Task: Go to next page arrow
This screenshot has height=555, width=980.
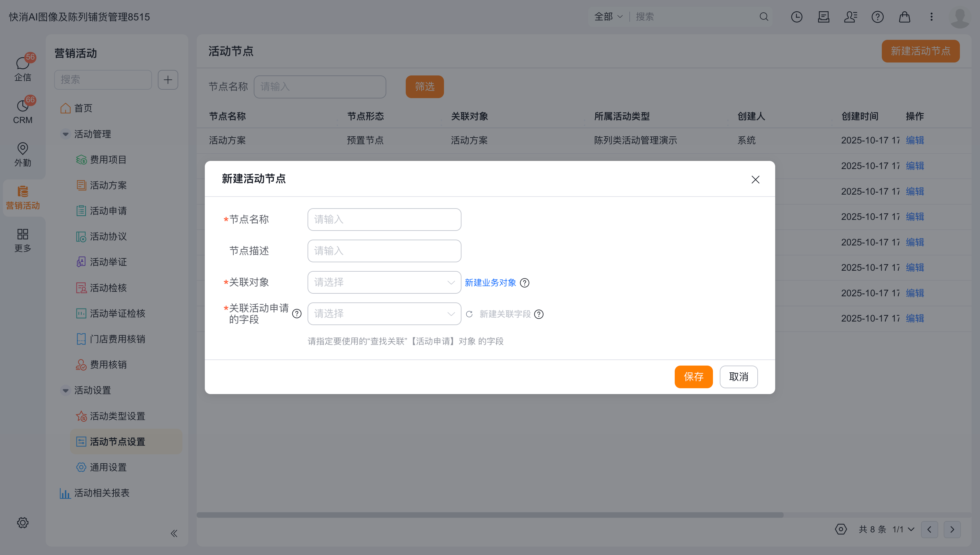Action: coord(952,529)
